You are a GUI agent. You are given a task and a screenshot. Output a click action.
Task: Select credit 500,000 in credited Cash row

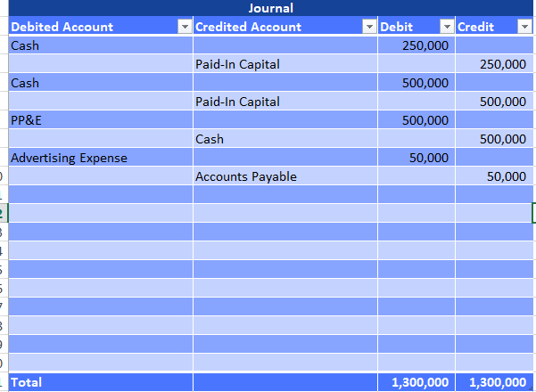point(494,139)
